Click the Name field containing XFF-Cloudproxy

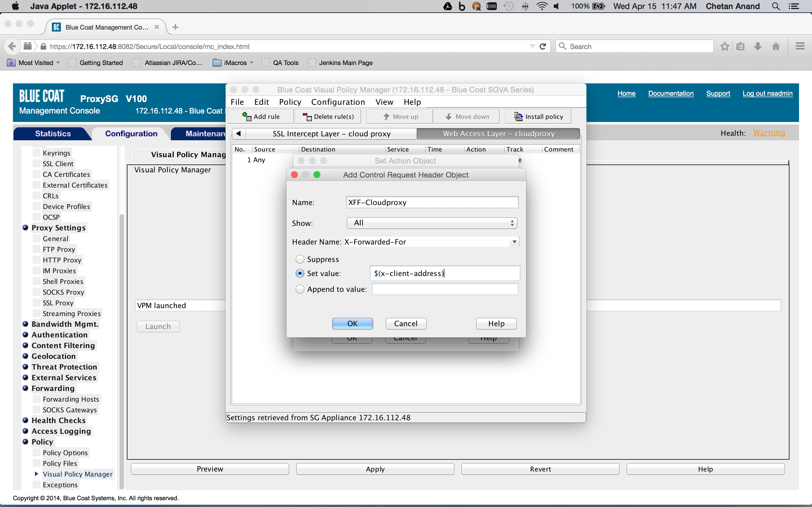click(432, 203)
